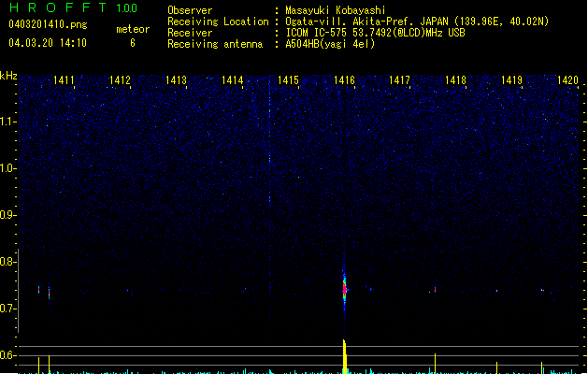The width and height of the screenshot is (588, 374).
Task: Click the kHz frequency axis unit label
Action: click(x=8, y=76)
